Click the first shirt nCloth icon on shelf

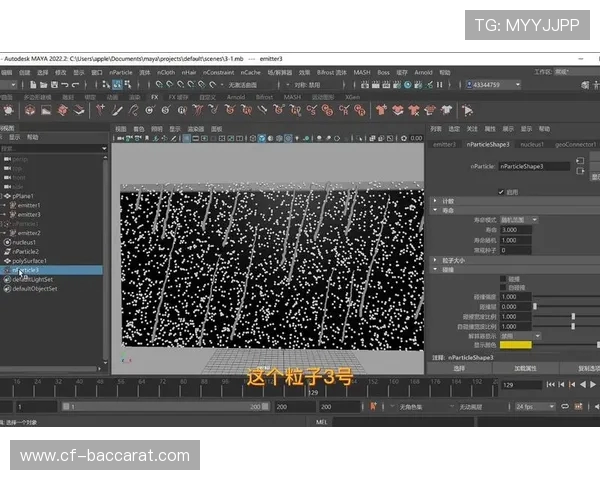point(381,110)
